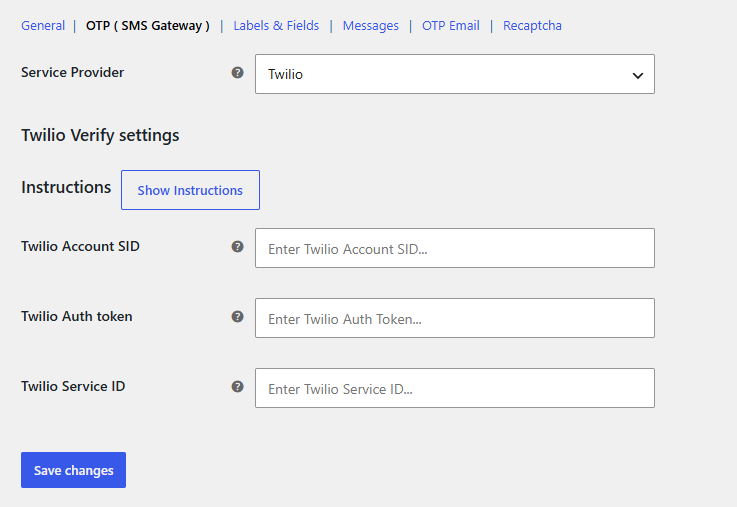Show help for Twilio Service ID
737x507 pixels.
click(237, 387)
